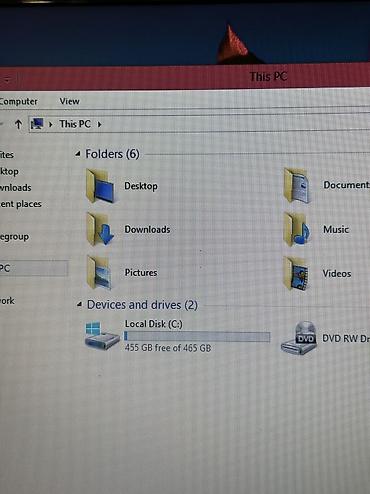Open the Documents folder icon
The height and width of the screenshot is (494, 370).
point(298,185)
